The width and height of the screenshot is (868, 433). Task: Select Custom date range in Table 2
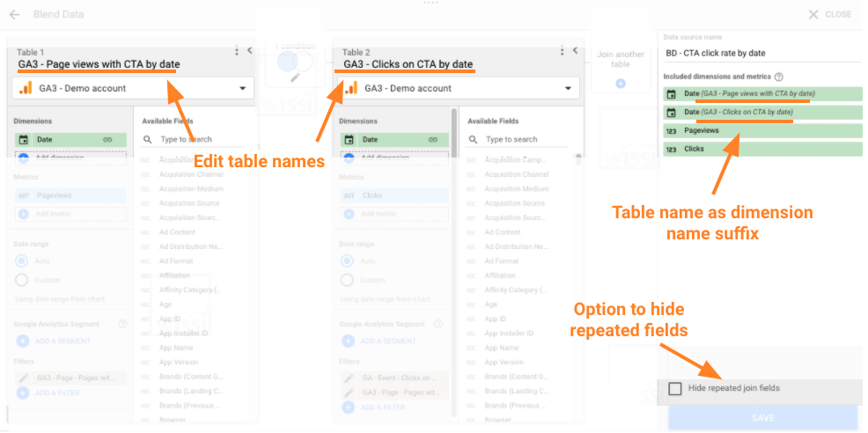point(347,280)
